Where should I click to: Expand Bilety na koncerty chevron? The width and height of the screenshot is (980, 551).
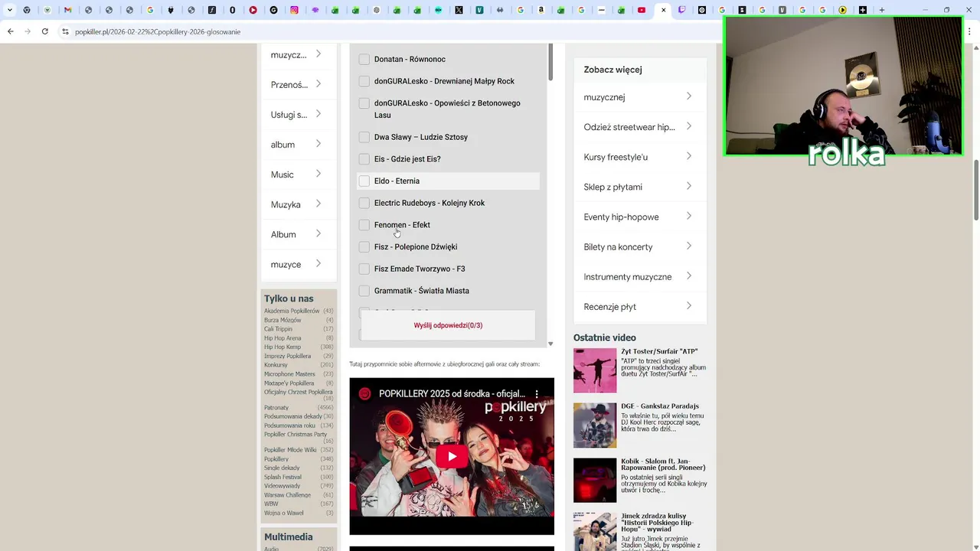[x=689, y=246]
